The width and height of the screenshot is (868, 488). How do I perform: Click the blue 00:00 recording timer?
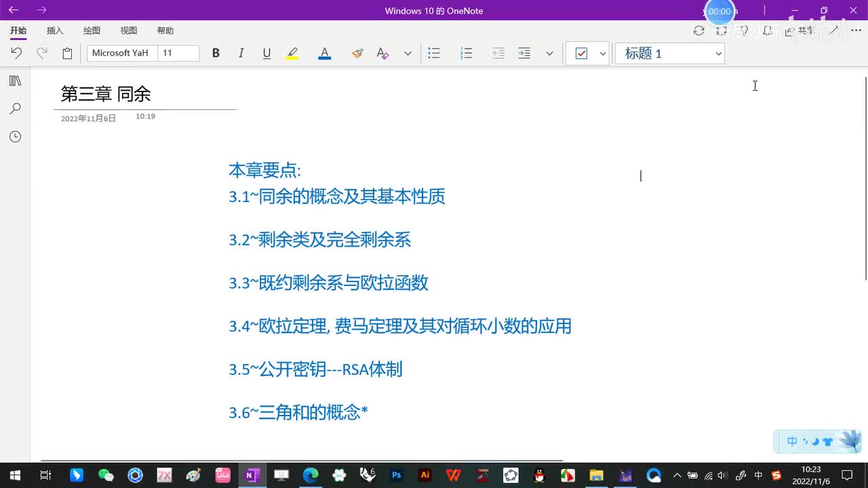click(x=719, y=12)
